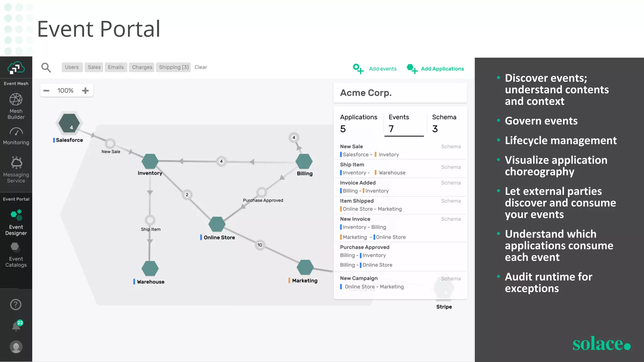Viewport: 644px width, 362px height.
Task: Select the Warehouse hexagon node
Action: click(x=150, y=269)
